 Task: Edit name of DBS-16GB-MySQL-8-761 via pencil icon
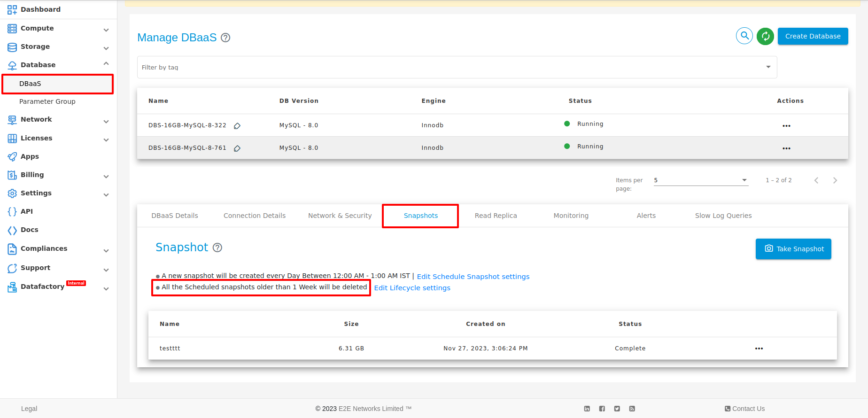click(237, 148)
